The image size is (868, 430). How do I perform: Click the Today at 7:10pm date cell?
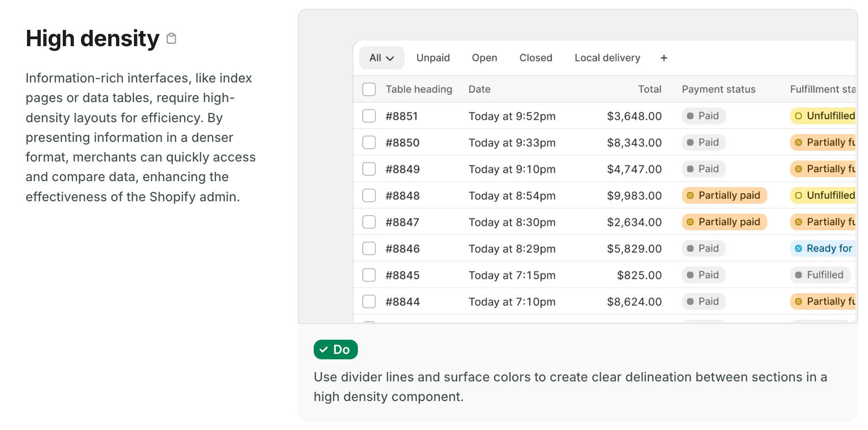pos(512,302)
